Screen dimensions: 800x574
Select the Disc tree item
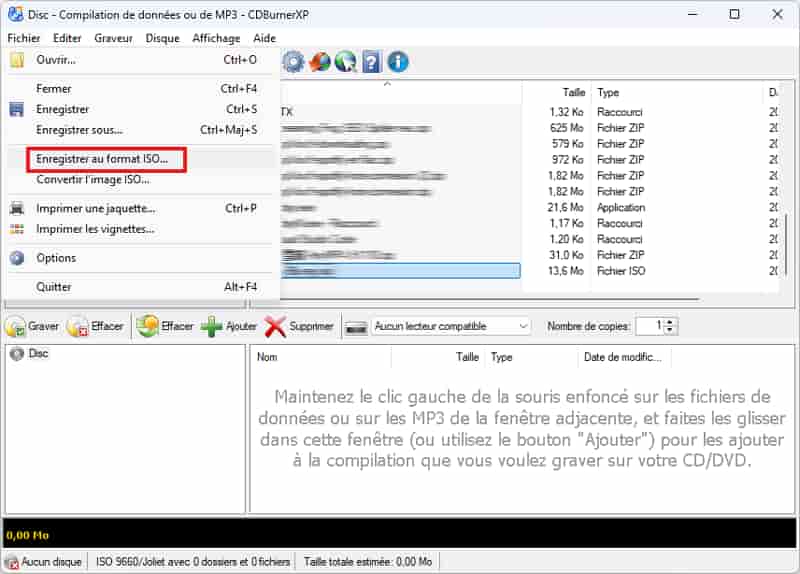point(30,354)
